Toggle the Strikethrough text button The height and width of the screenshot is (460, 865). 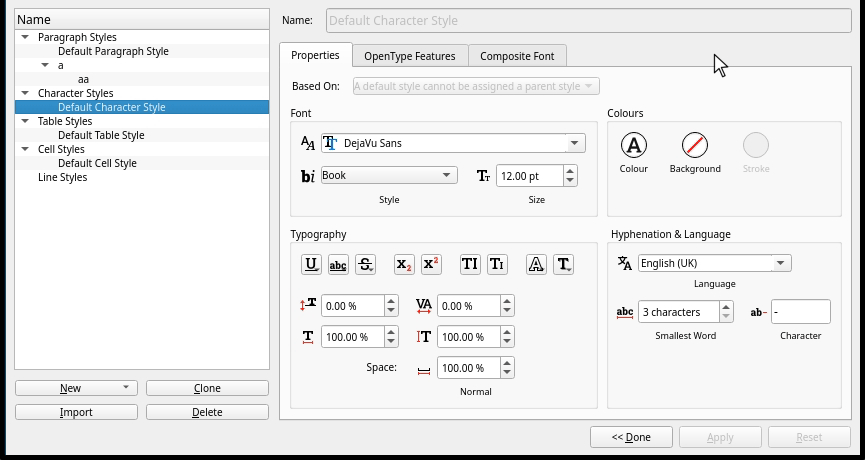tap(366, 264)
